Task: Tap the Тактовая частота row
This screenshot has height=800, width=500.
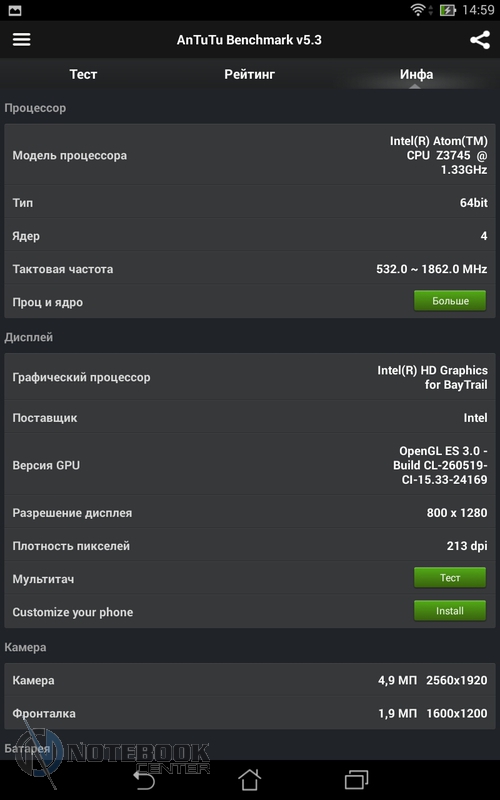Action: 249,269
